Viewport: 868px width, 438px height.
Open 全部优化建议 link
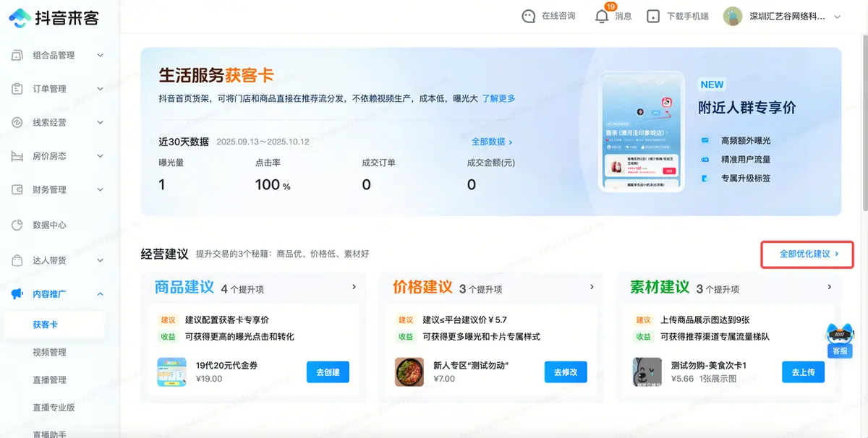coord(808,254)
